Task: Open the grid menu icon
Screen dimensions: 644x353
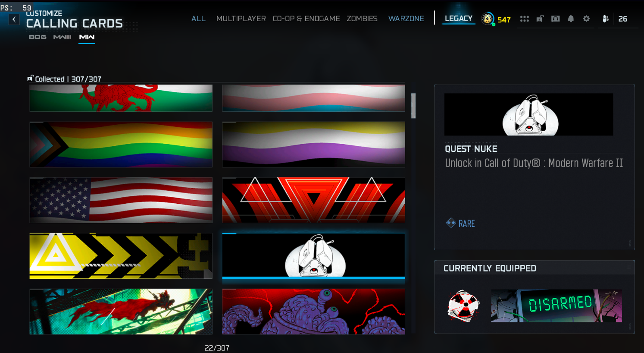Action: 524,19
